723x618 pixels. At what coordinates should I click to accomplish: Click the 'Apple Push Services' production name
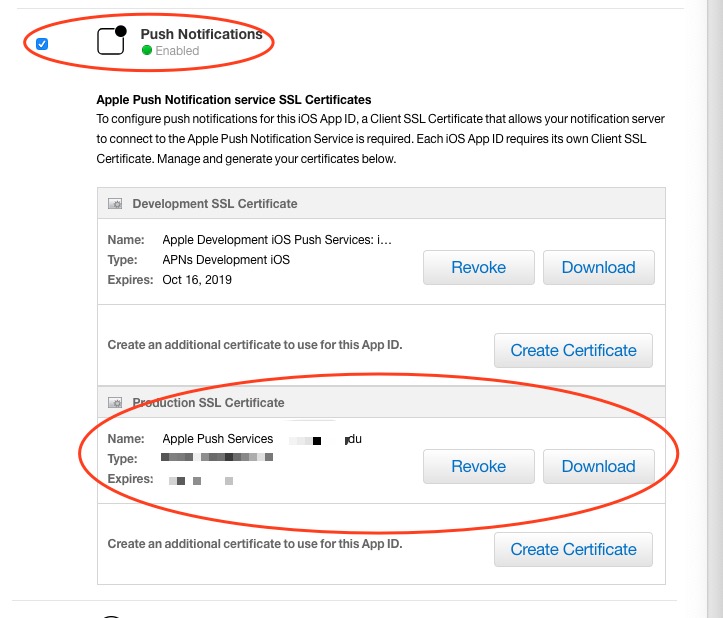[218, 439]
